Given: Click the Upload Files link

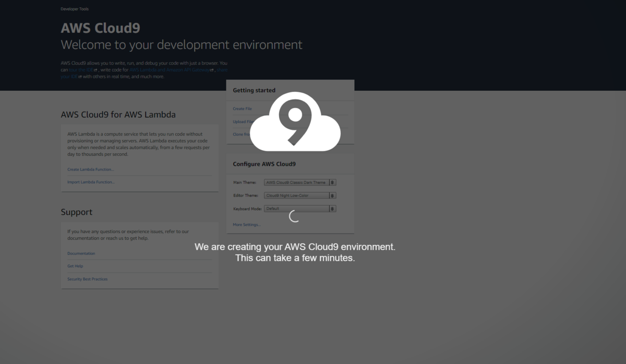Looking at the screenshot, I should click(244, 122).
